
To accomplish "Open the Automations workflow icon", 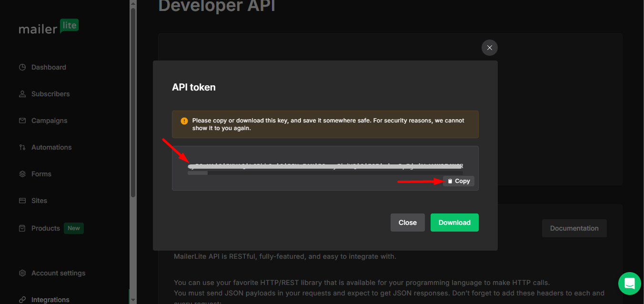I will [x=22, y=147].
